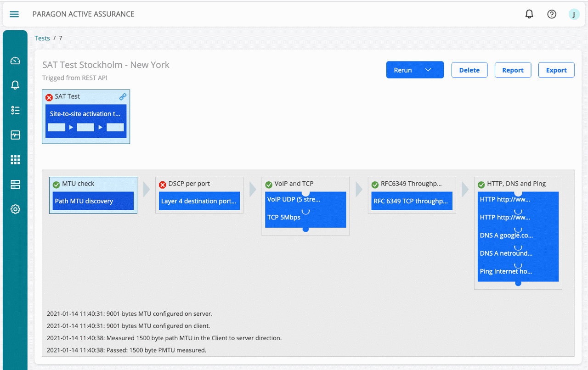Image resolution: width=588 pixels, height=370 pixels.
Task: Select the Monitoring waveform icon in the sidebar
Action: point(15,135)
